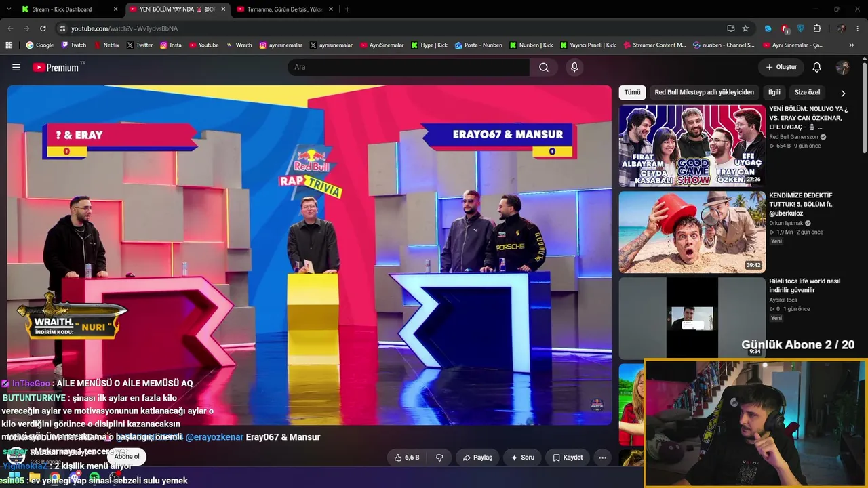Start voice search with microphone icon
The image size is (868, 488).
click(574, 67)
